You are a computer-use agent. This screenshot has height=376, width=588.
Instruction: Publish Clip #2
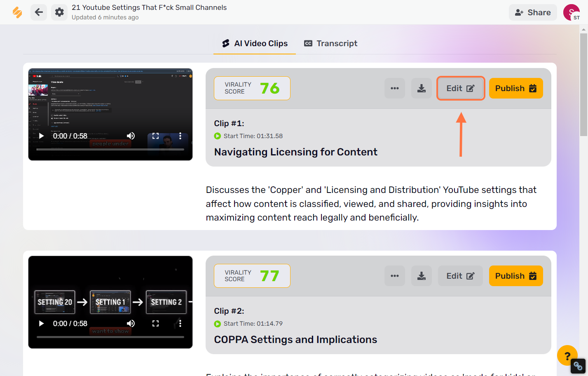pos(516,276)
